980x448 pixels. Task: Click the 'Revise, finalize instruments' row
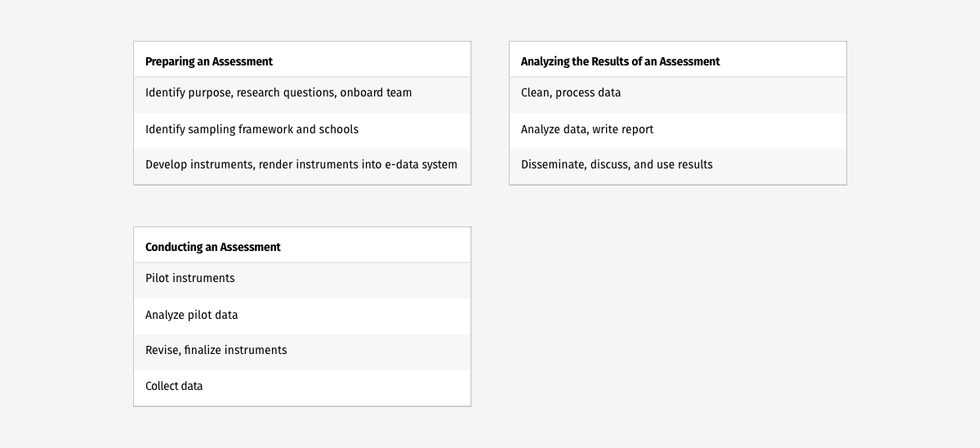(302, 352)
